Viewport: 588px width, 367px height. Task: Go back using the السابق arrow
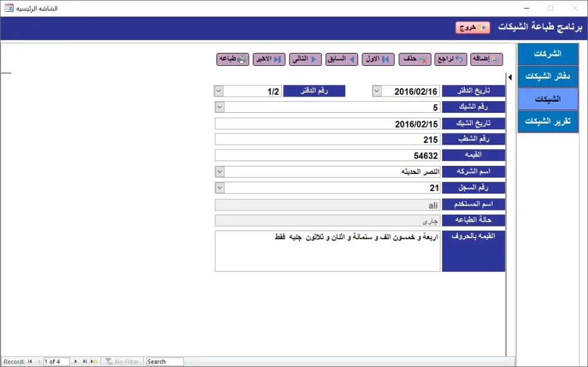342,59
